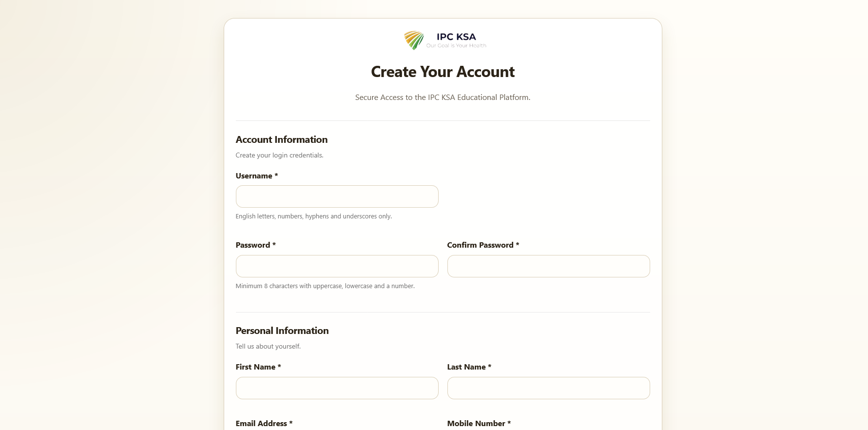868x430 pixels.
Task: Click the Account Information section heading
Action: point(281,139)
